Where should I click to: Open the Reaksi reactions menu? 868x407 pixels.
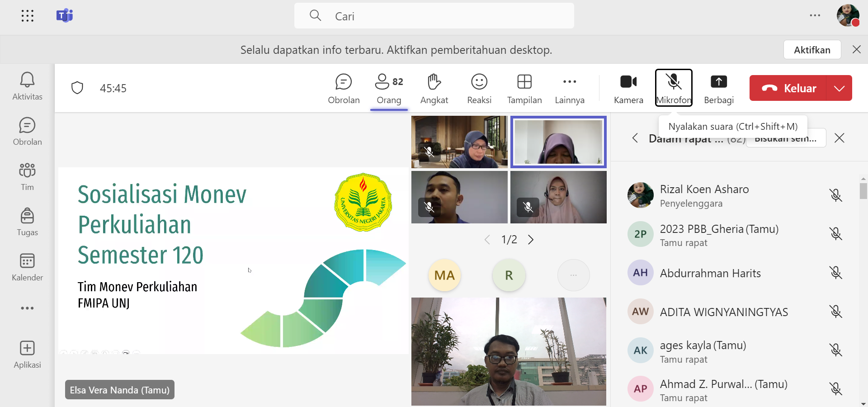tap(479, 89)
